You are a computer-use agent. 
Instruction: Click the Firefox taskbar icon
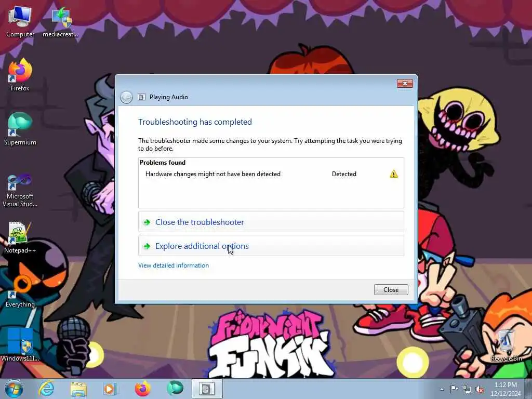[x=143, y=389]
